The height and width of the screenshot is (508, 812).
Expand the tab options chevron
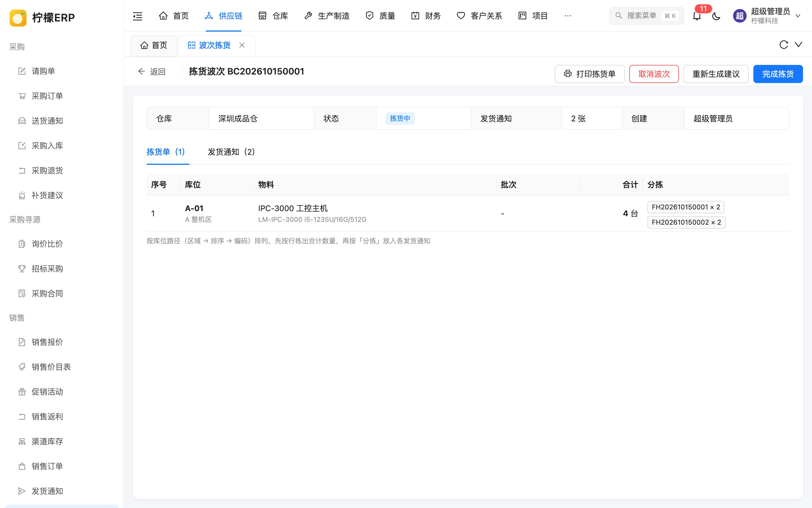click(798, 45)
